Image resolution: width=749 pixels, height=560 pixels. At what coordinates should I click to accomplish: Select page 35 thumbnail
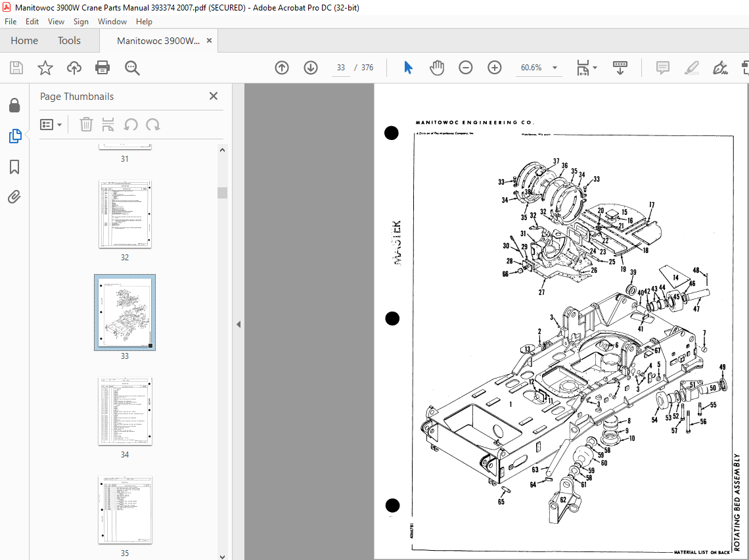[x=125, y=510]
